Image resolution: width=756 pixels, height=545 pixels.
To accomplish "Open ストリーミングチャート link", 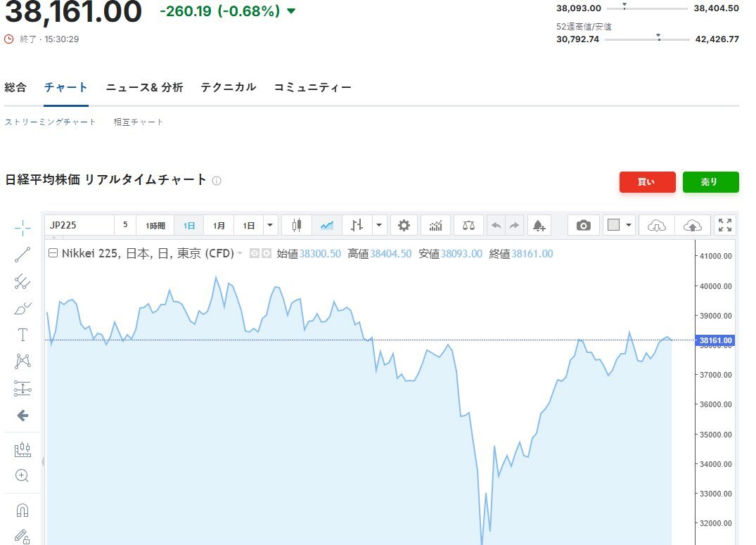I will point(50,122).
